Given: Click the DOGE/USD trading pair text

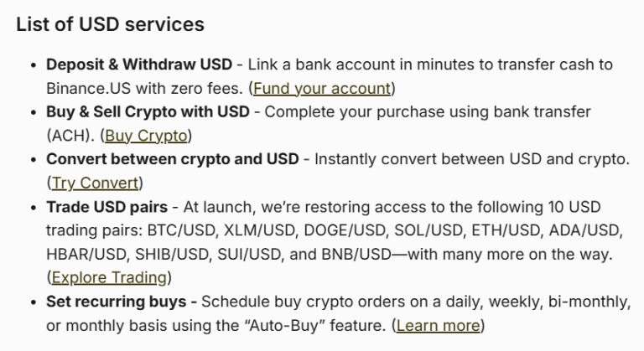Looking at the screenshot, I should [x=345, y=230].
